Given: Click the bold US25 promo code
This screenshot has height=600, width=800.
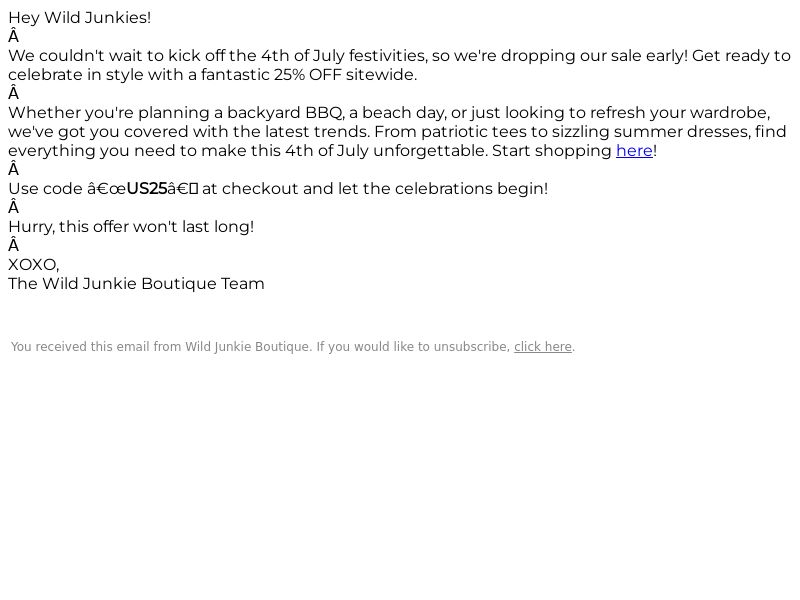Looking at the screenshot, I should (147, 189).
